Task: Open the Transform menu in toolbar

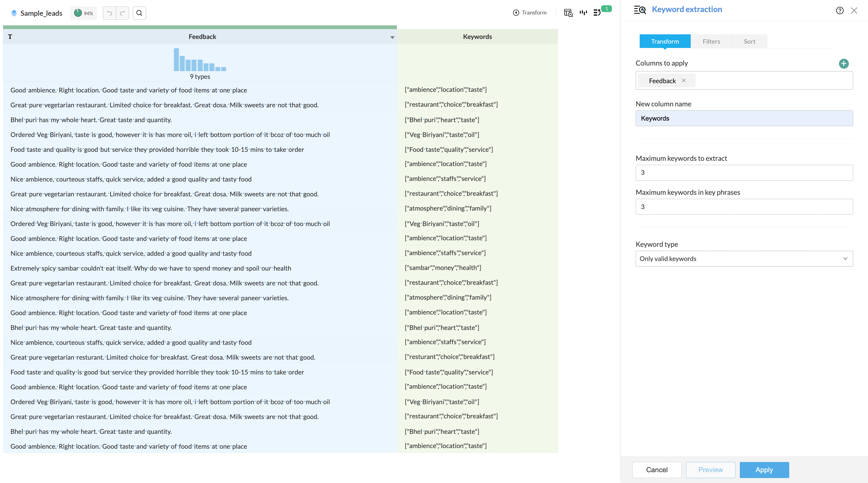Action: click(x=530, y=13)
